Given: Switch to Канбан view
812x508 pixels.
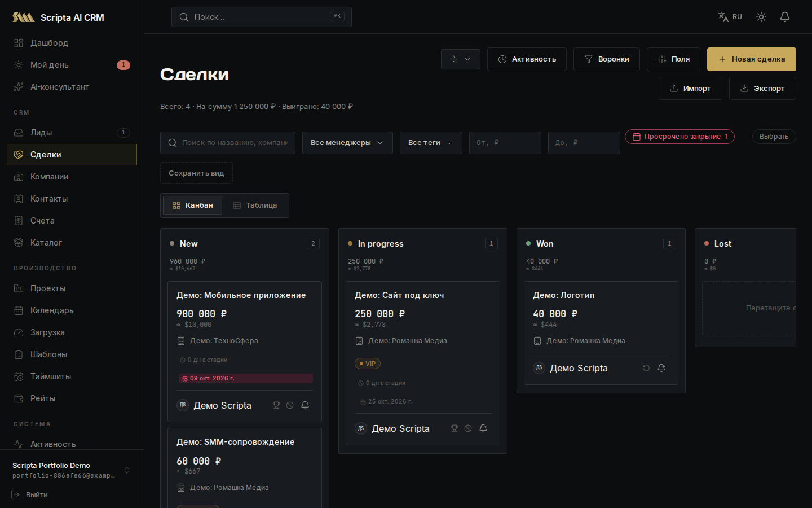Looking at the screenshot, I should 192,205.
